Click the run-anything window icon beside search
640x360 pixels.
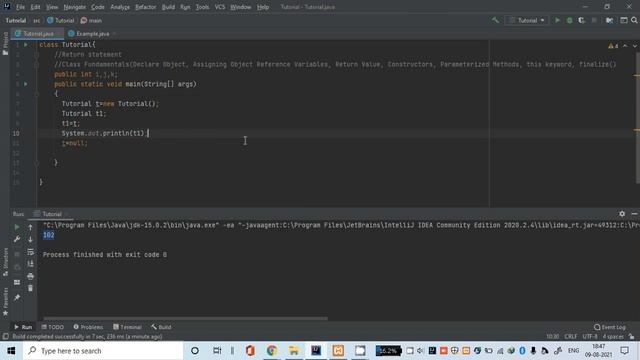pos(624,20)
